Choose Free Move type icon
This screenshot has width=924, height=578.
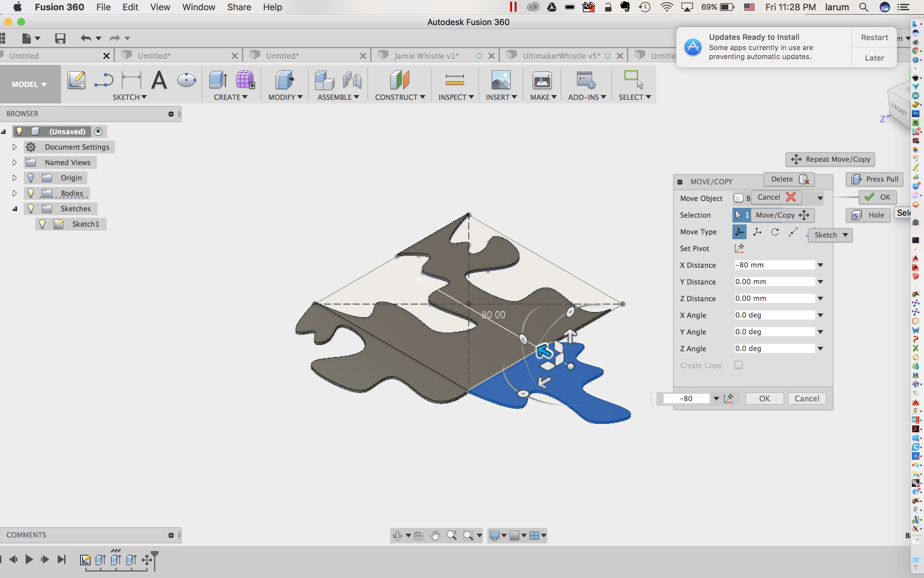coord(739,232)
